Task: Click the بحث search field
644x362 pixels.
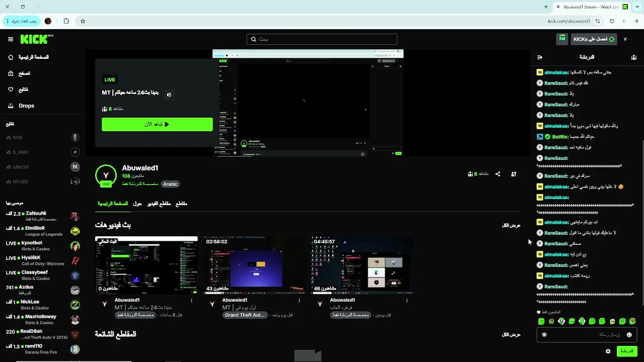Action: tap(322, 39)
